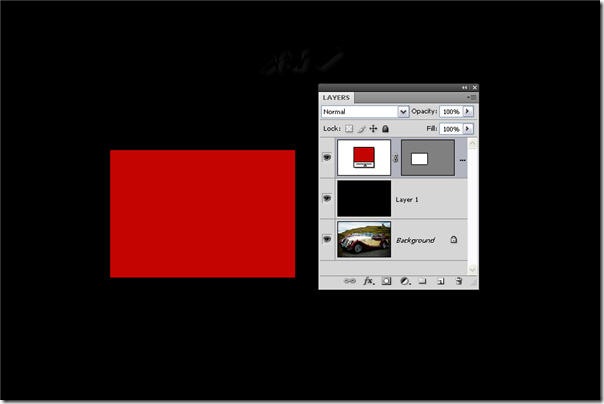Click the Fill 100% value field
The image size is (604, 404).
[451, 129]
